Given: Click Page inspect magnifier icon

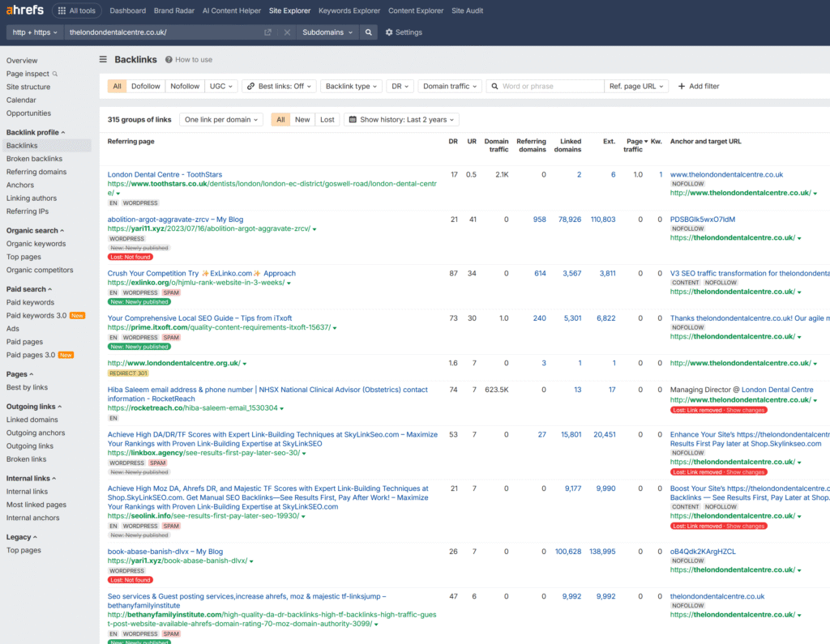Looking at the screenshot, I should click(55, 74).
